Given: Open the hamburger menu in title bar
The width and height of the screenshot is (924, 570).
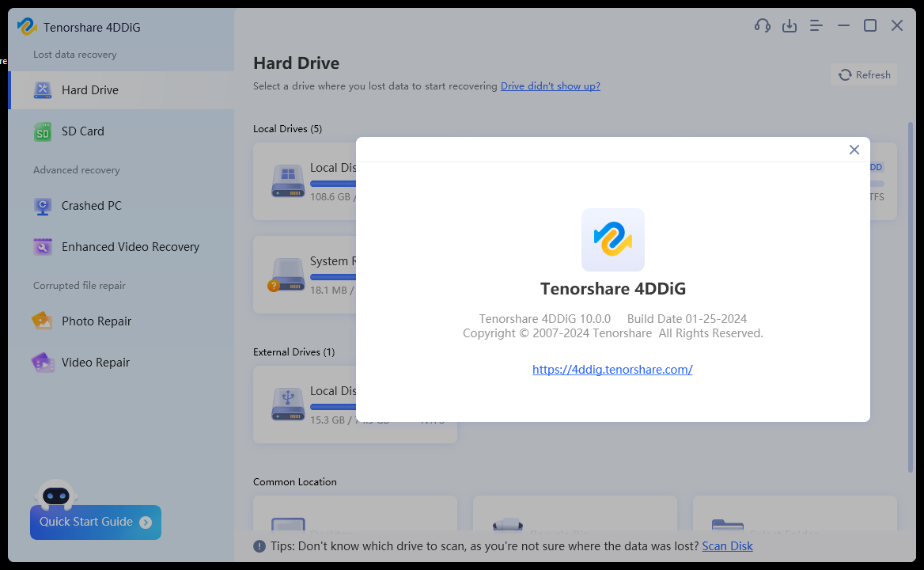Looking at the screenshot, I should (x=816, y=25).
